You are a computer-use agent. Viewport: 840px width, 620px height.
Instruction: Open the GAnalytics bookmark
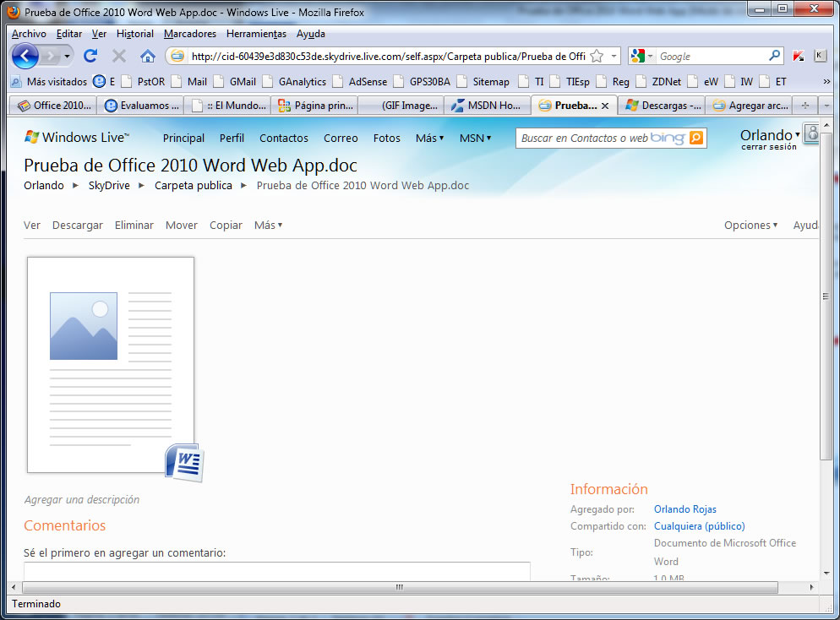[294, 81]
